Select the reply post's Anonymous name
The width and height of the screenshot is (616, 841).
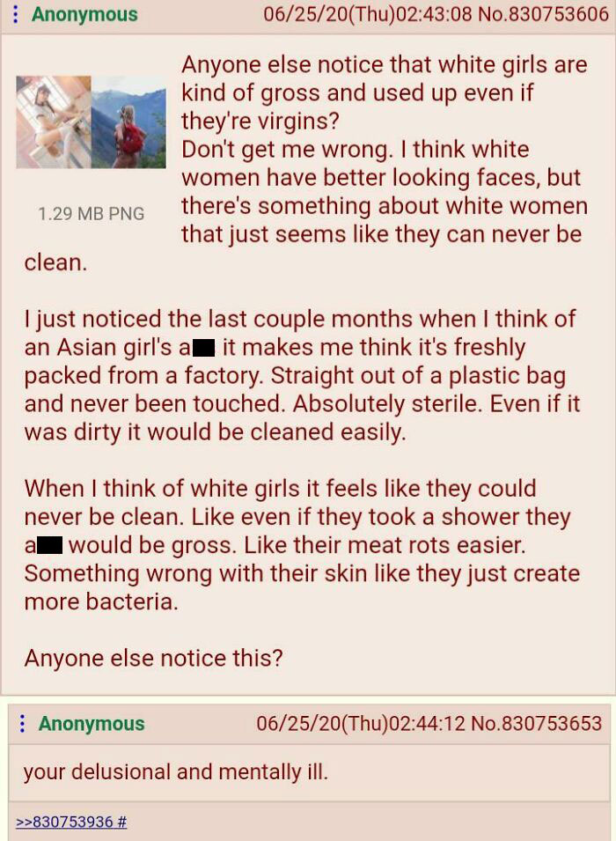tap(92, 724)
